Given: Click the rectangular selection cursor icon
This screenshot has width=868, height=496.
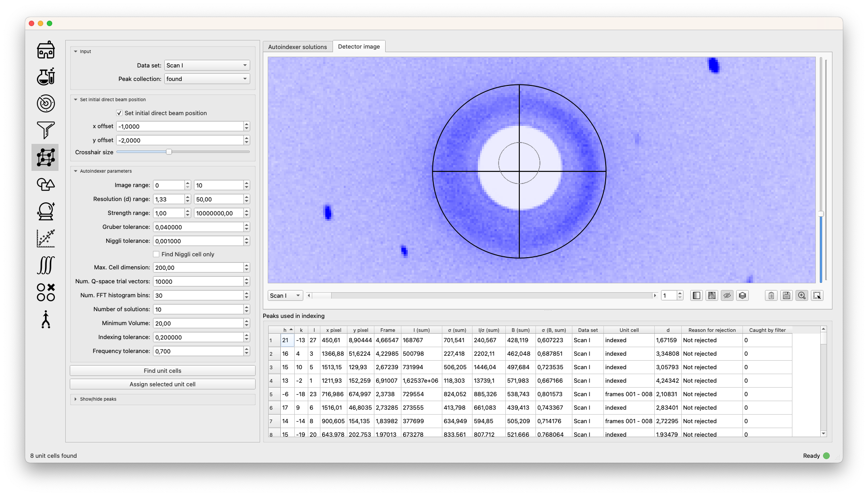Looking at the screenshot, I should tap(817, 295).
